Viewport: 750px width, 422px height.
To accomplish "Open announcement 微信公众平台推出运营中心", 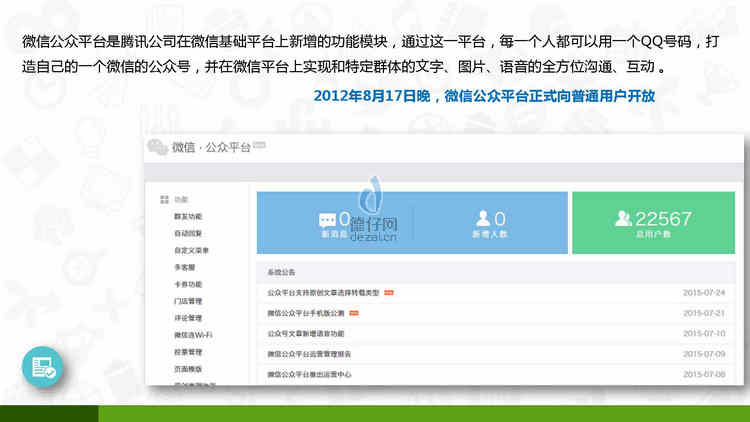I will click(x=309, y=375).
